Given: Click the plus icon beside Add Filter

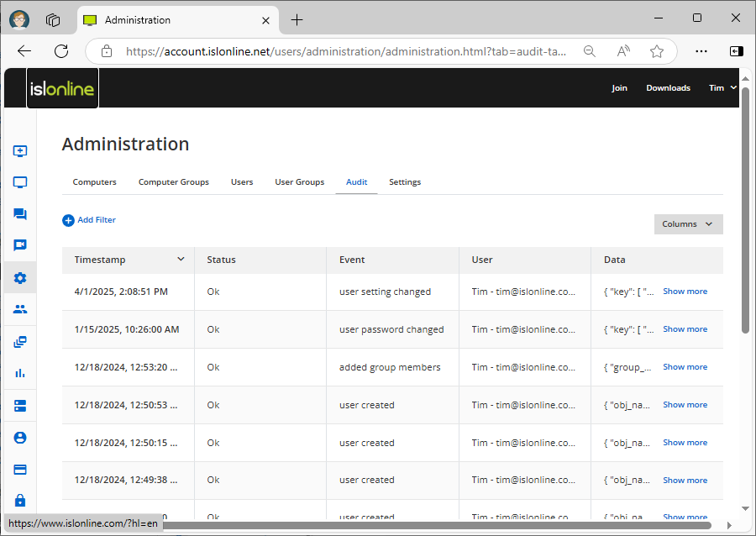Looking at the screenshot, I should point(68,220).
